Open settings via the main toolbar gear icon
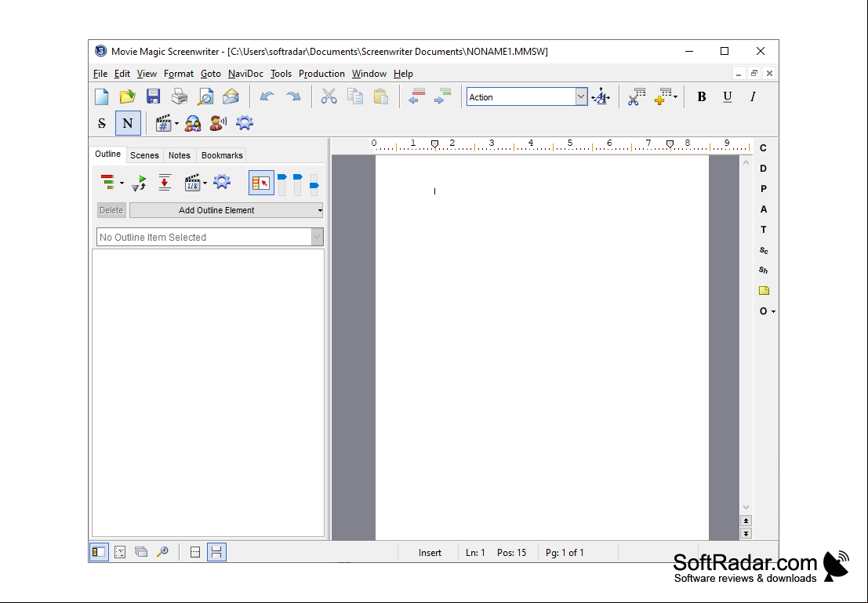The width and height of the screenshot is (868, 603). [244, 123]
